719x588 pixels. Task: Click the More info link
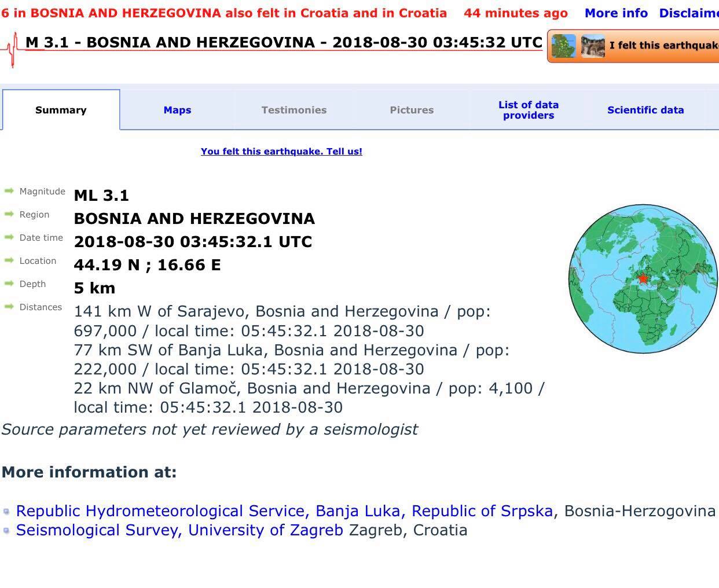(x=616, y=13)
